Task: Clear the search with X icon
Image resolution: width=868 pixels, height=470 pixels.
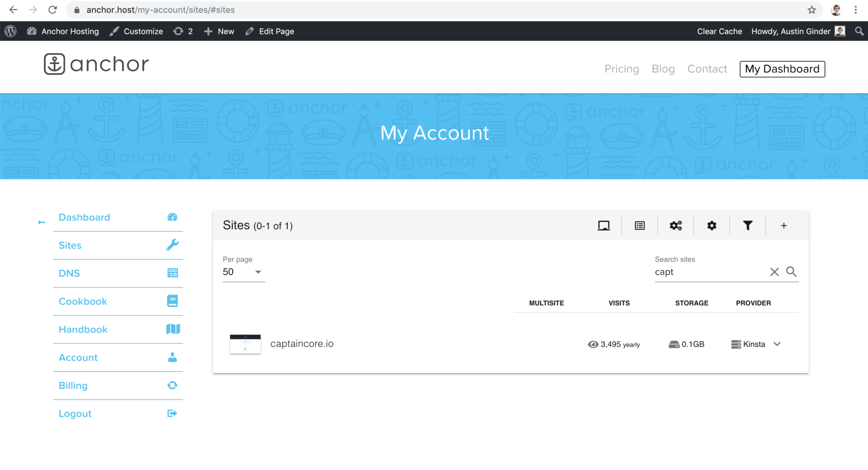Action: pos(774,272)
